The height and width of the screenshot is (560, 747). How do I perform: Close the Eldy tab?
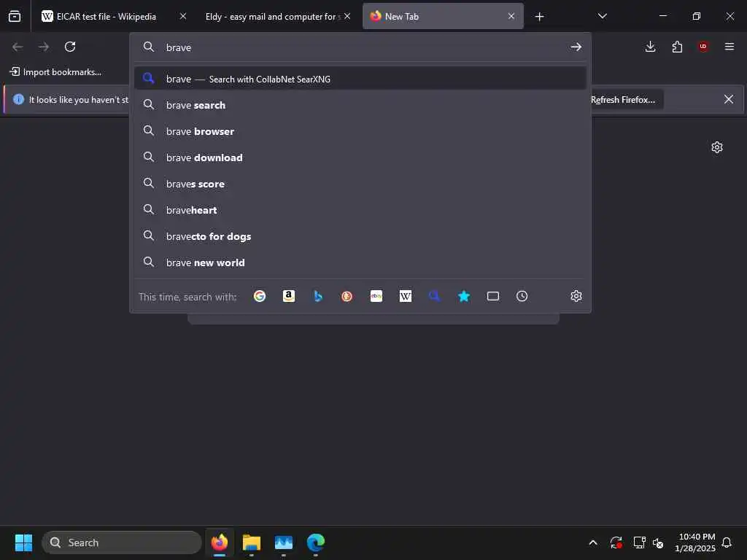click(x=347, y=16)
